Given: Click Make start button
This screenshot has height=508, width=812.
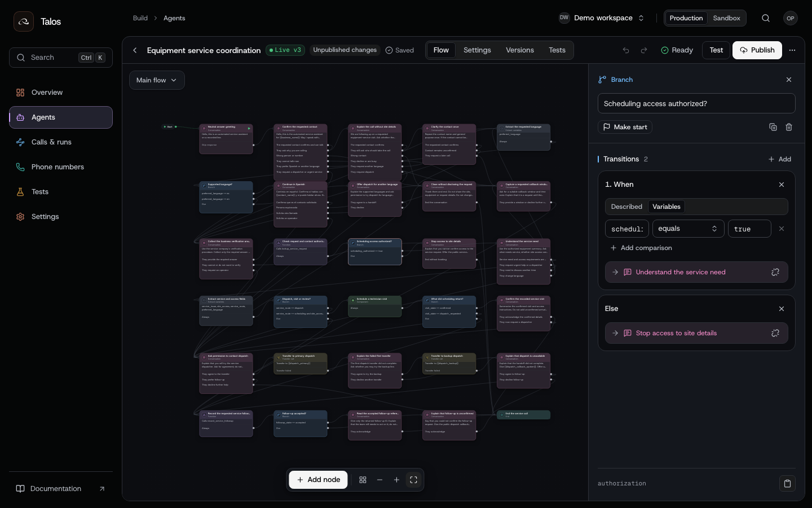Looking at the screenshot, I should pos(625,127).
